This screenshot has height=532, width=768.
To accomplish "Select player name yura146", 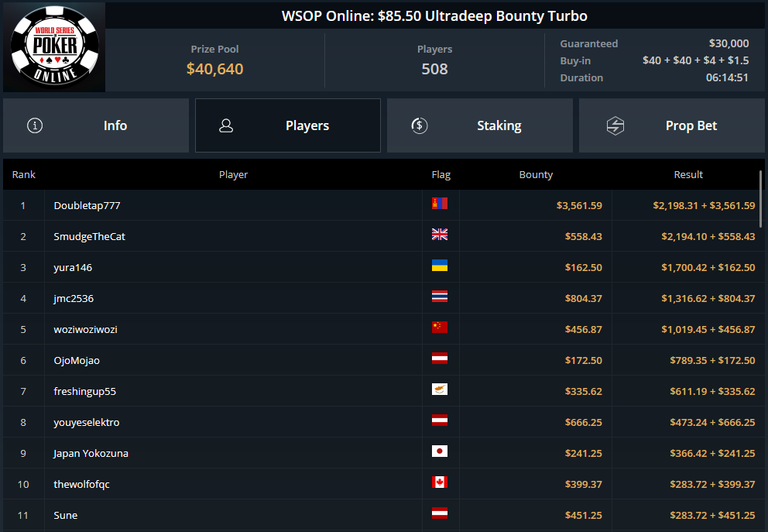I will click(x=73, y=267).
